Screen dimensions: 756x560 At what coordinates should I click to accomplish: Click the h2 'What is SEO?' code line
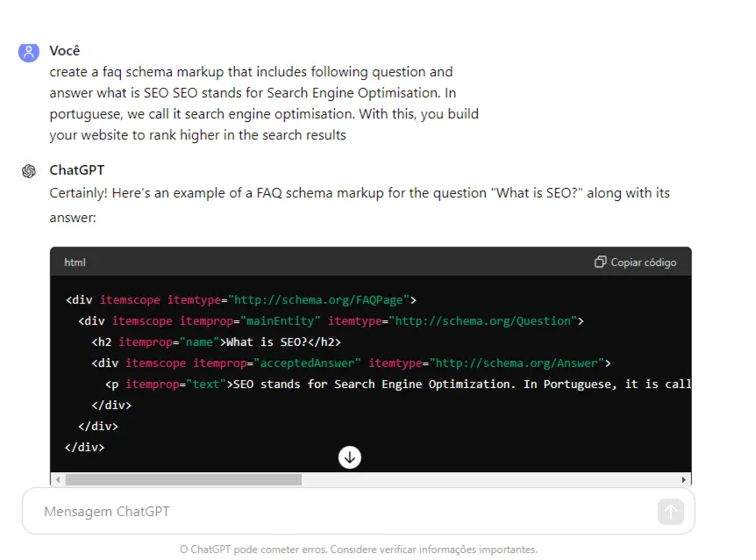(216, 342)
